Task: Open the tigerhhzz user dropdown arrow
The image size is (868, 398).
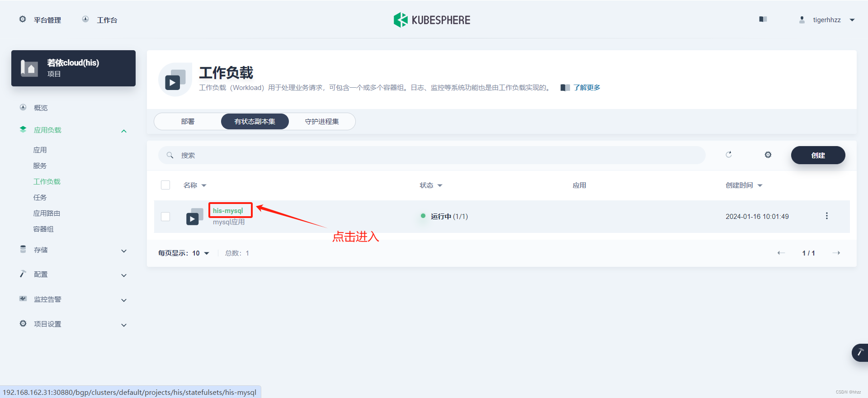Action: pyautogui.click(x=852, y=20)
